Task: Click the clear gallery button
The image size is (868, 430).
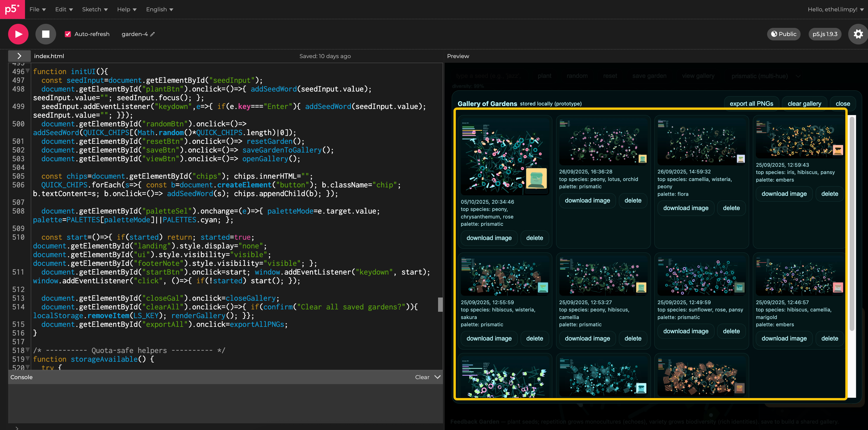Action: coord(804,104)
